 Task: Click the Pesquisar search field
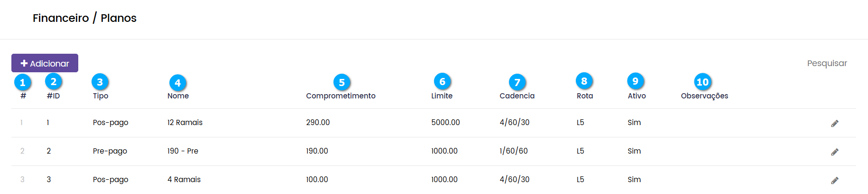(x=826, y=63)
